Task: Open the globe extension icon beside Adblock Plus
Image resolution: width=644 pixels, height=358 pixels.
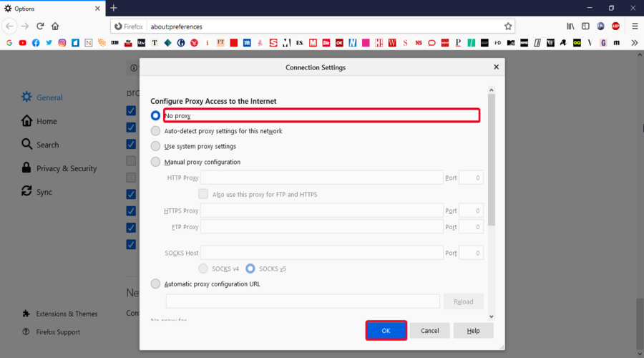Action: (x=600, y=26)
